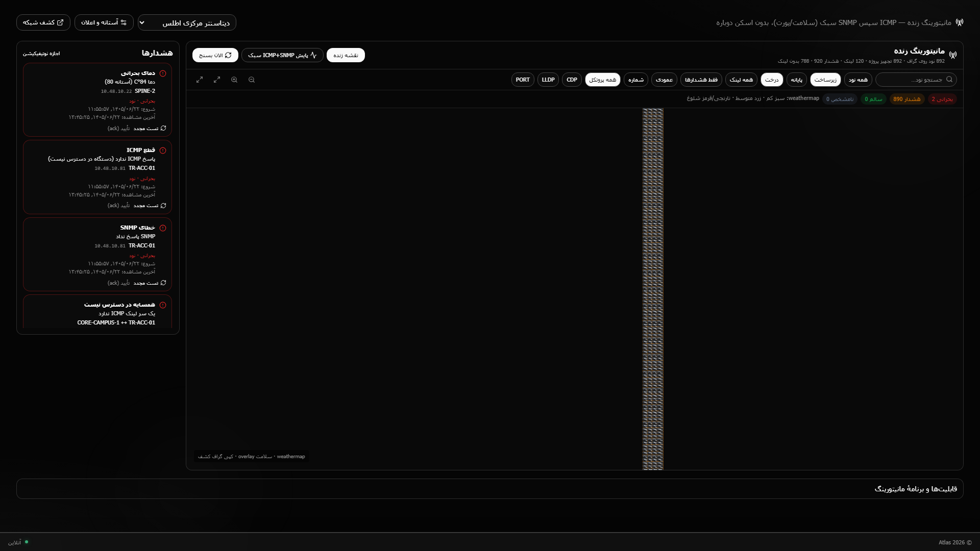
Task: Zoom in the topology map
Action: point(234,80)
